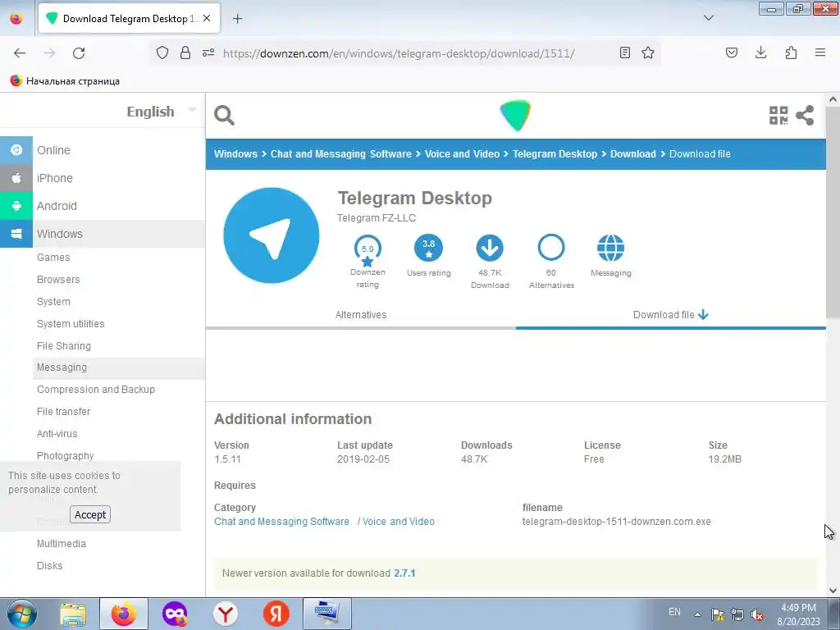Click the 48.7K Download arrow icon
Viewport: 840px width, 630px height.
[490, 248]
